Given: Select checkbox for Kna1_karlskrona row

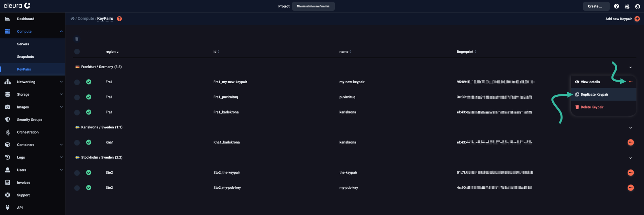Looking at the screenshot, I should click(77, 142).
